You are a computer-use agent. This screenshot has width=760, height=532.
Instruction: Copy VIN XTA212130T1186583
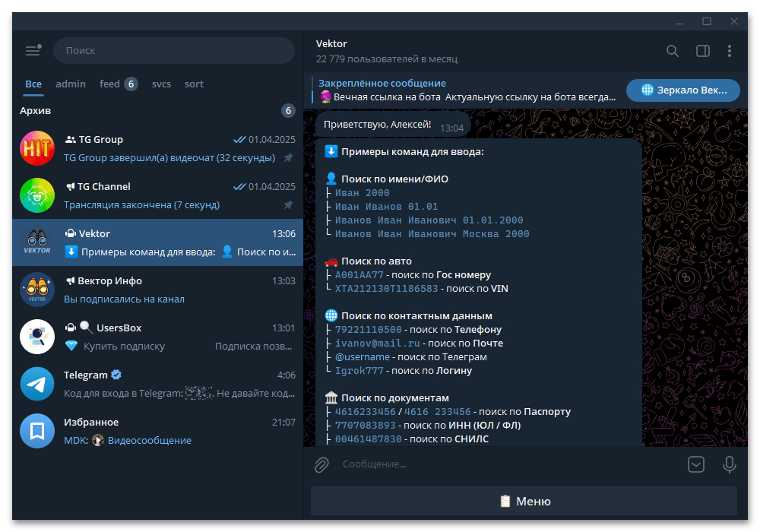pyautogui.click(x=386, y=288)
